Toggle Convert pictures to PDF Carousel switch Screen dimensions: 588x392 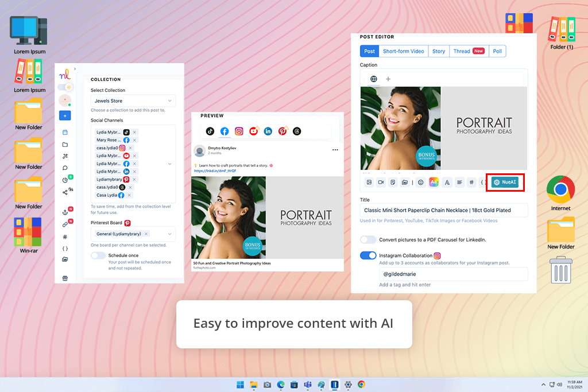coord(368,239)
